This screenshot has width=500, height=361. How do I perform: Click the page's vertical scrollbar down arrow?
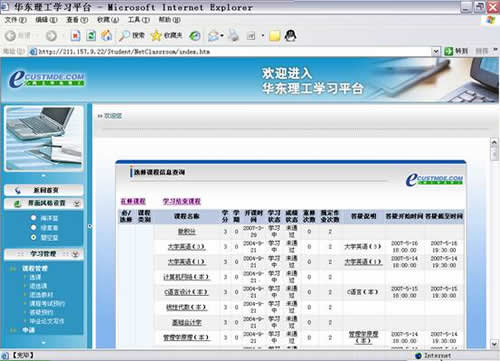pos(494,344)
